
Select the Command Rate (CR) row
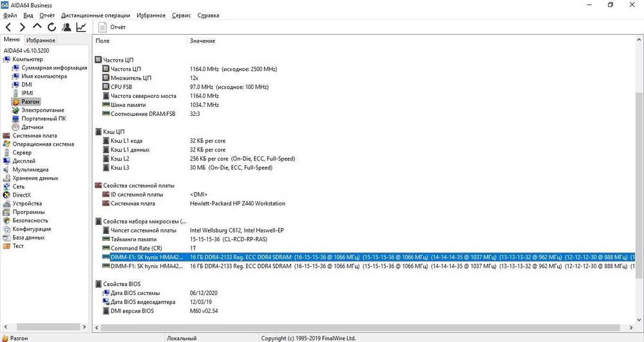click(365, 248)
